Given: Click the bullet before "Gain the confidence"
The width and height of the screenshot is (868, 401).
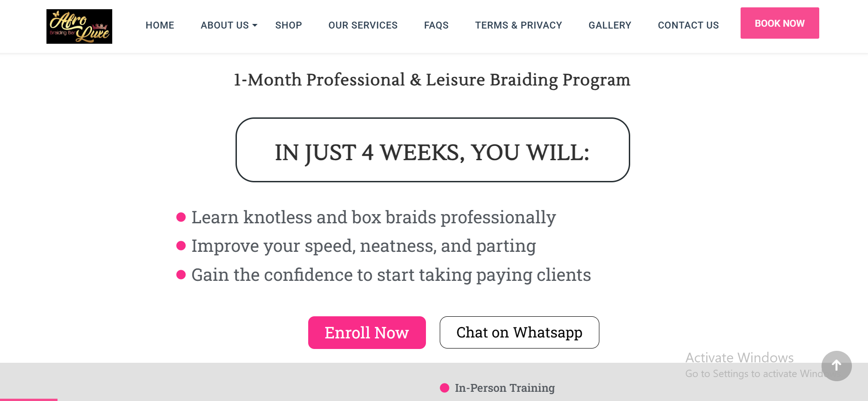Looking at the screenshot, I should [x=181, y=275].
